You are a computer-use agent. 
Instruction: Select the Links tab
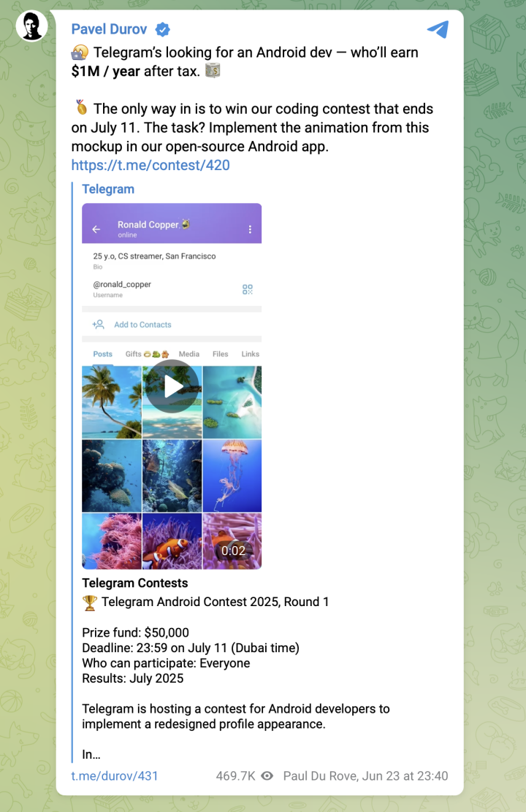(x=251, y=354)
